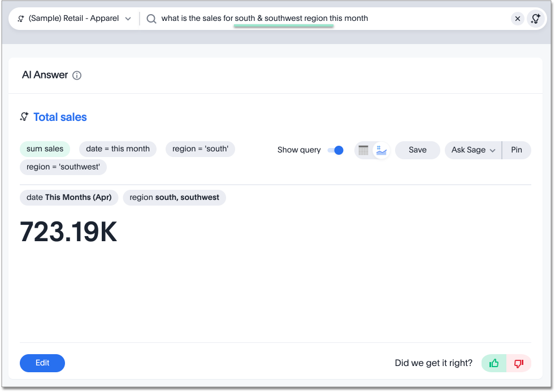
Task: Open the Retail - Apparel data source dropdown
Action: pyautogui.click(x=74, y=19)
